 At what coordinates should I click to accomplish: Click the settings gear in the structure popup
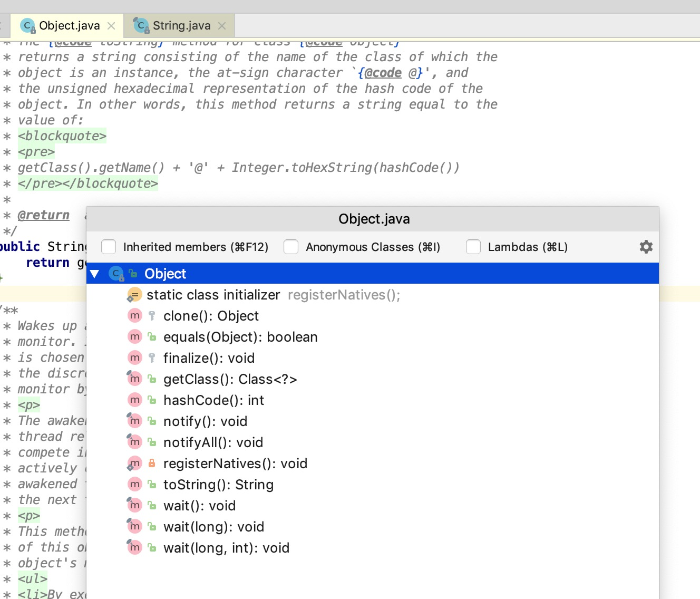click(646, 246)
